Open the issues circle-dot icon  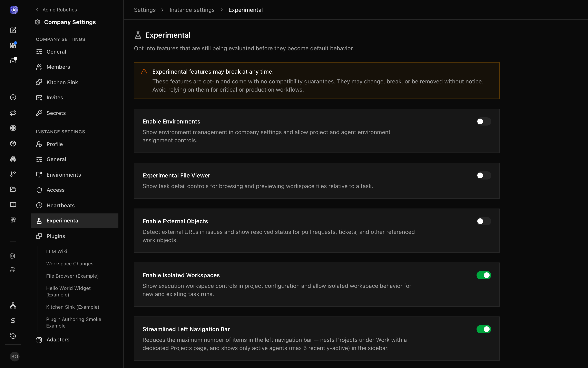13,97
